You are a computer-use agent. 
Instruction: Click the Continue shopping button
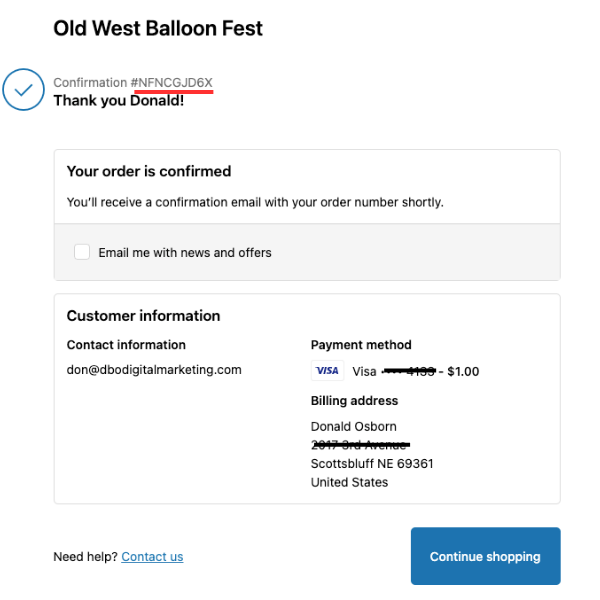486,556
